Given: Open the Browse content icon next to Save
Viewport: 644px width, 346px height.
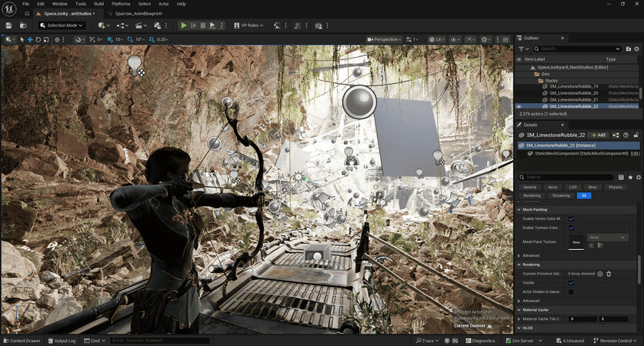Looking at the screenshot, I should [x=23, y=25].
